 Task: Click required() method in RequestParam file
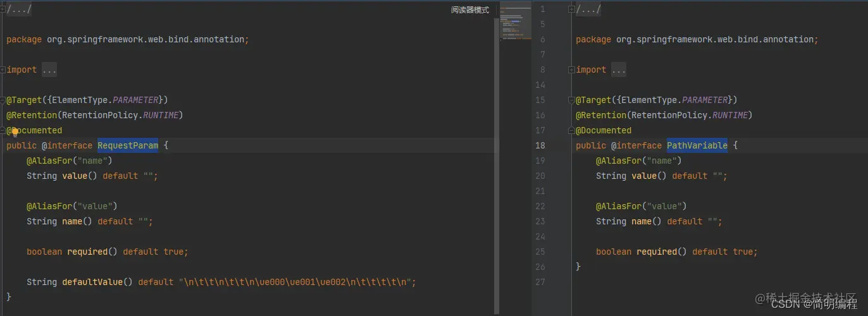click(x=92, y=252)
